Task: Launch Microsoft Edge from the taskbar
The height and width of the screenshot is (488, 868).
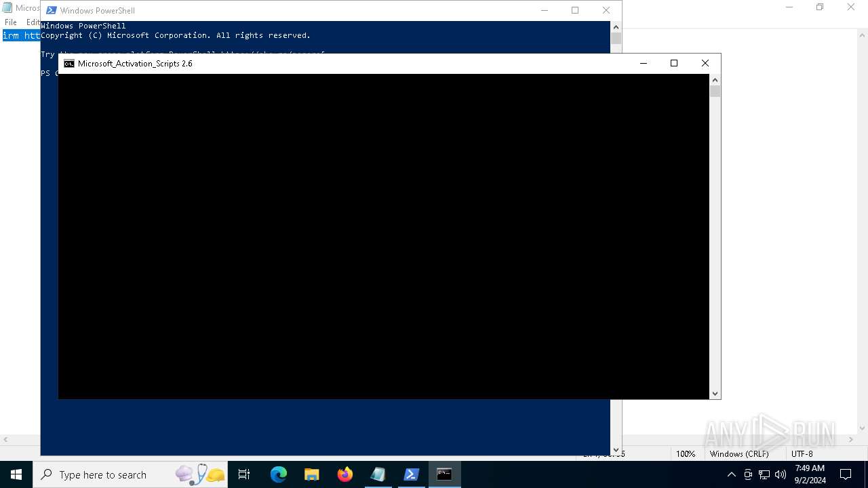Action: (x=279, y=474)
